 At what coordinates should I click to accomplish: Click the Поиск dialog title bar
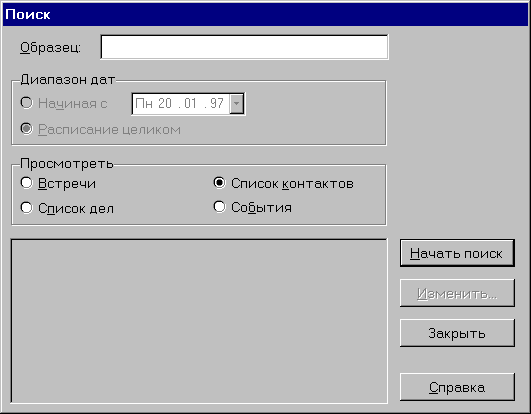pos(266,14)
